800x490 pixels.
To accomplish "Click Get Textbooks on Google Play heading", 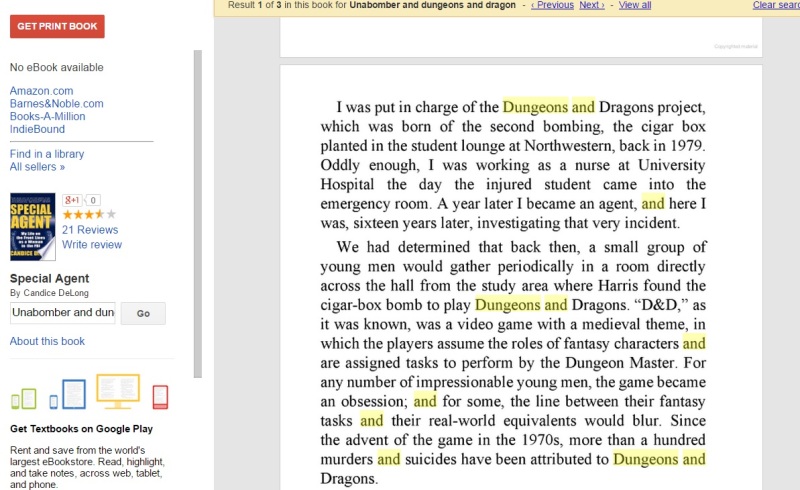I will coord(82,429).
